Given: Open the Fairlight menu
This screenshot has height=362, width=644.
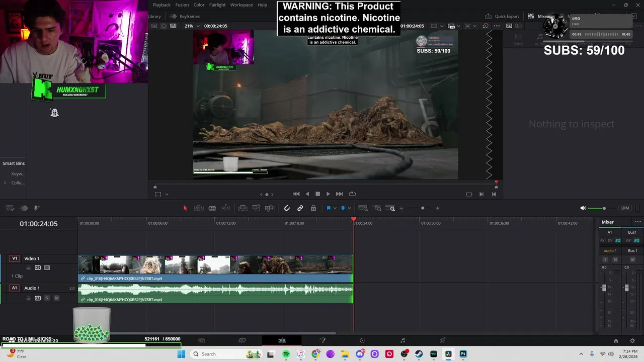Looking at the screenshot, I should (217, 5).
